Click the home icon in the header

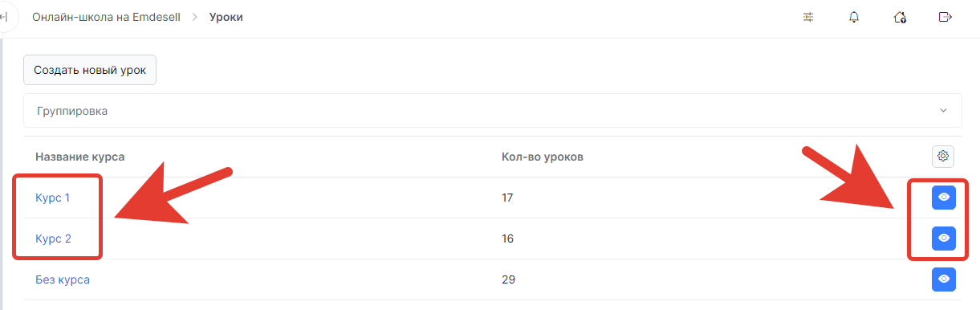coord(900,17)
